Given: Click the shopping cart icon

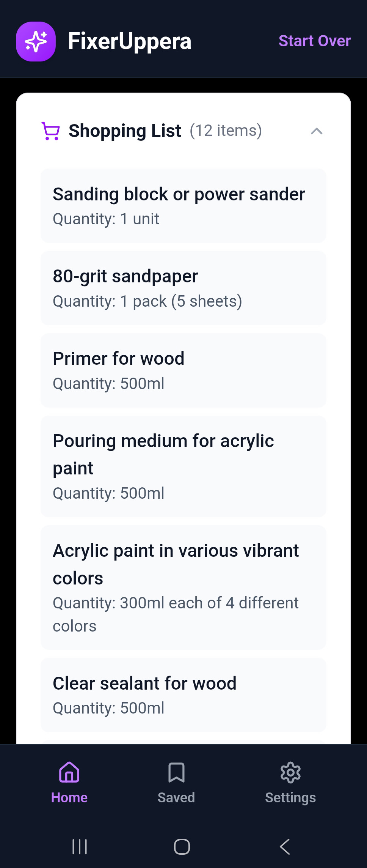Looking at the screenshot, I should click(x=50, y=131).
